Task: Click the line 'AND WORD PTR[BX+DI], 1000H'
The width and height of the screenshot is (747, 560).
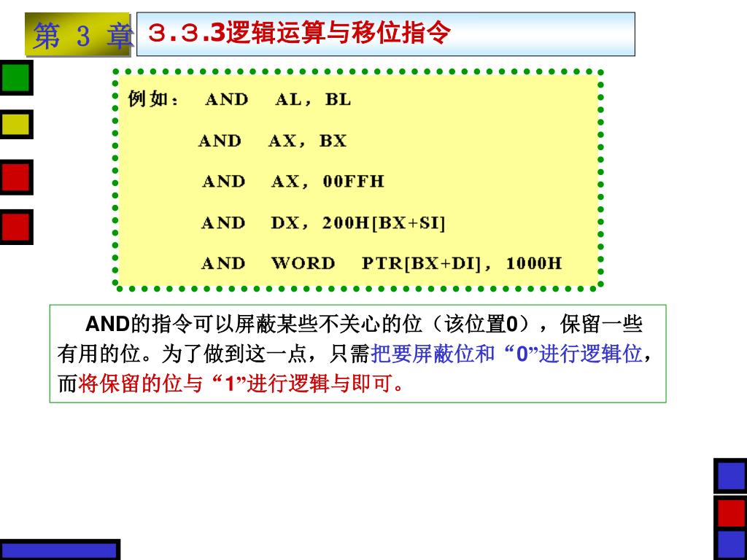Action: click(x=381, y=263)
